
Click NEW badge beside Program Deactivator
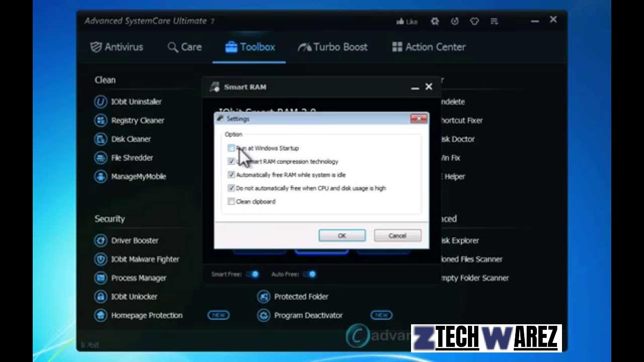tap(381, 315)
